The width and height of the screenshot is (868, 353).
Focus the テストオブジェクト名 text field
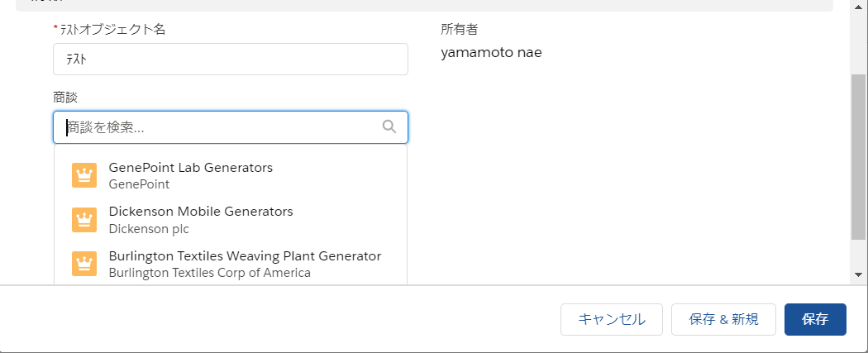coord(231,60)
